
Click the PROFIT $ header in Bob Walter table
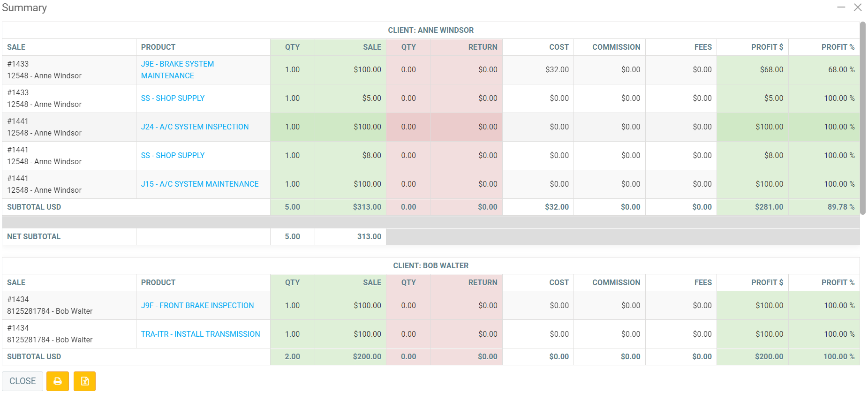coord(767,282)
